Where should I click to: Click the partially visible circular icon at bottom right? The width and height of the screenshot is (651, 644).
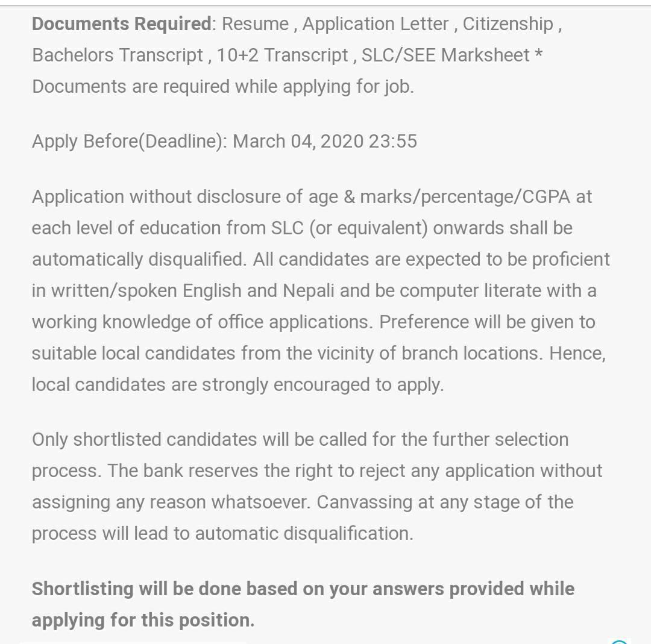coord(619,642)
